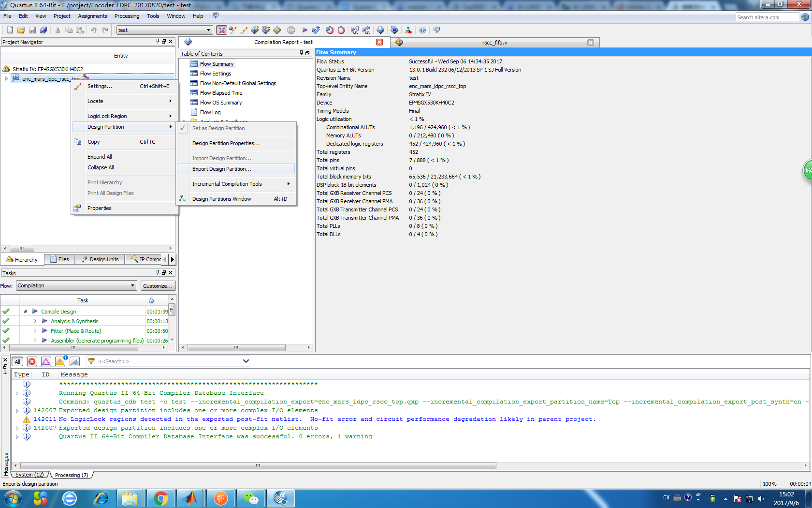Image resolution: width=812 pixels, height=508 pixels.
Task: Toggle the flagged messages filter icon
Action: [74, 361]
